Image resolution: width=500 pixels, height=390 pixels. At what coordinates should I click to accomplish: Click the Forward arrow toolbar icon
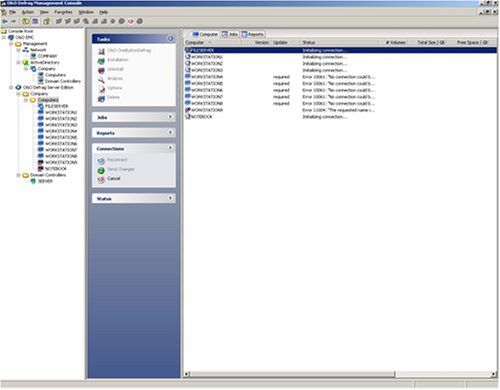[x=13, y=21]
